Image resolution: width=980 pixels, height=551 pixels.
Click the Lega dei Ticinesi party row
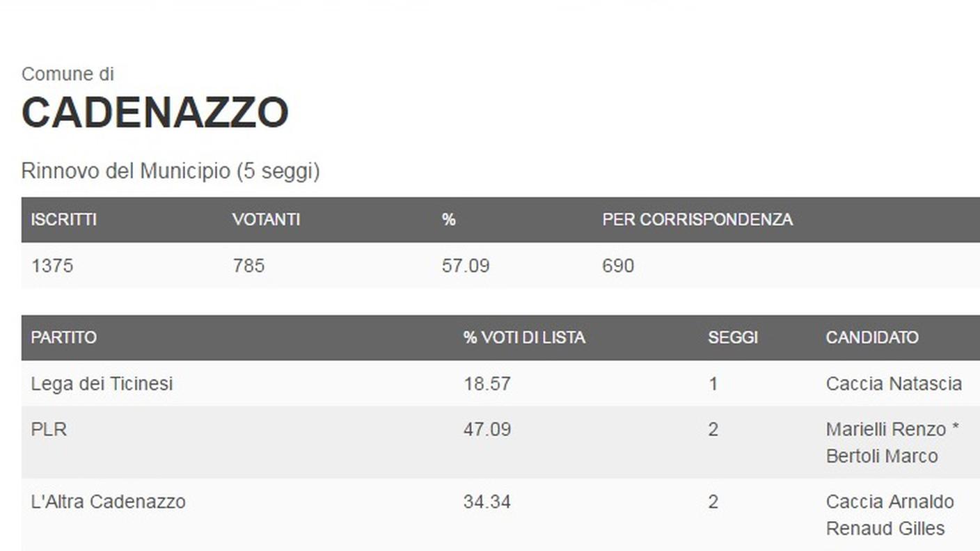[x=500, y=383]
